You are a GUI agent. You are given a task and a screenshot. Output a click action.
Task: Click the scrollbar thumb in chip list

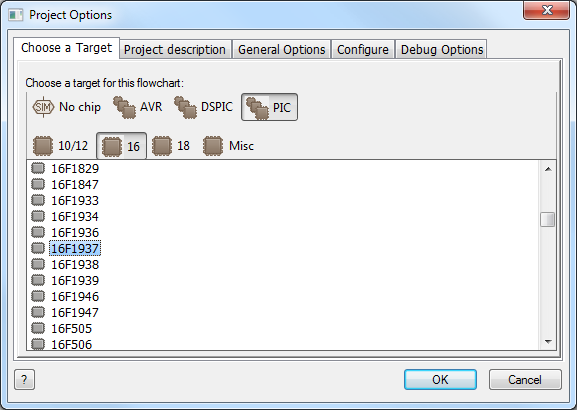point(548,220)
